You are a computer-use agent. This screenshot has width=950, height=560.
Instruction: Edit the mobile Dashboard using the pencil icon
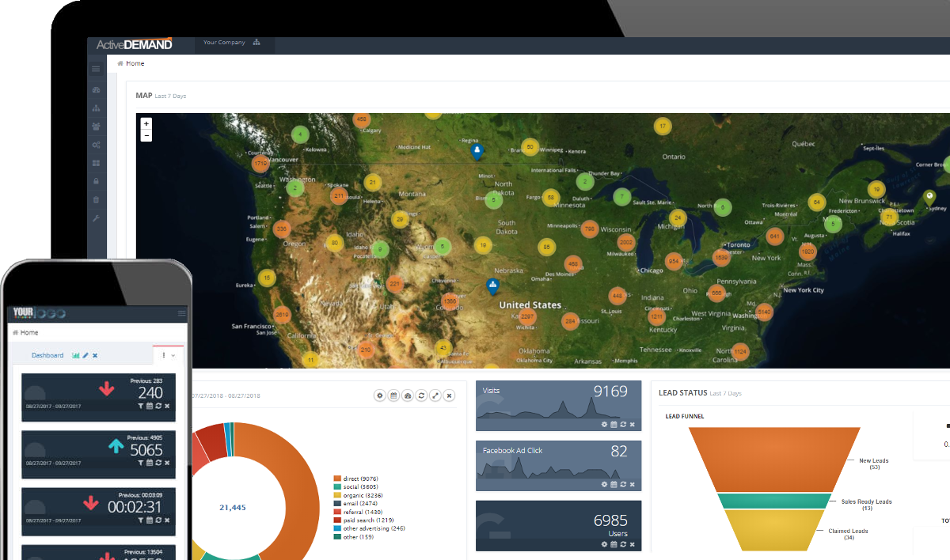click(85, 355)
